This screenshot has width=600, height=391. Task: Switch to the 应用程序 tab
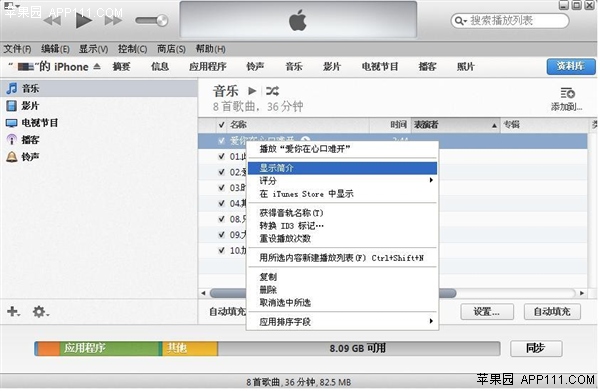tap(208, 67)
